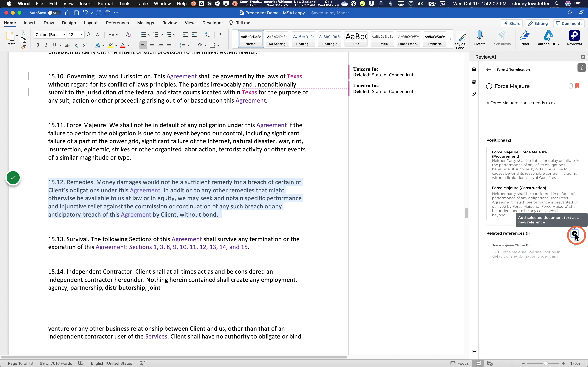Screen dimensions: 588x367
Task: Click the Share button
Action: coord(511,23)
